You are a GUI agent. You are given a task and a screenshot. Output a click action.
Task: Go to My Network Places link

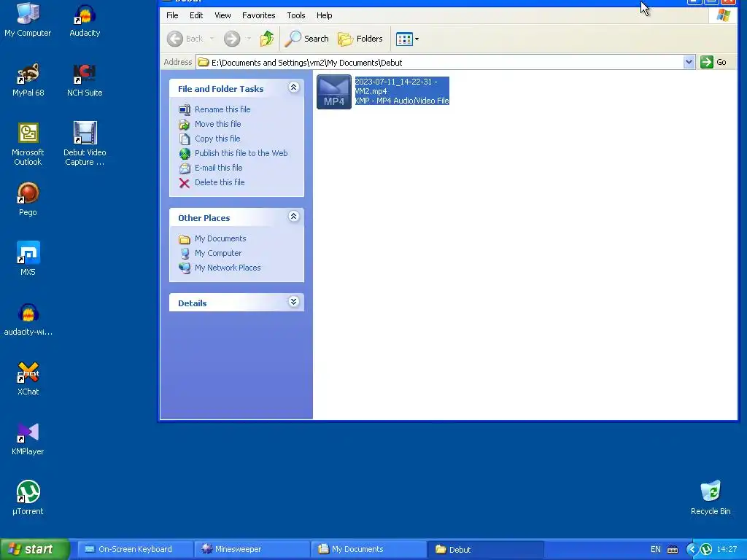click(228, 268)
